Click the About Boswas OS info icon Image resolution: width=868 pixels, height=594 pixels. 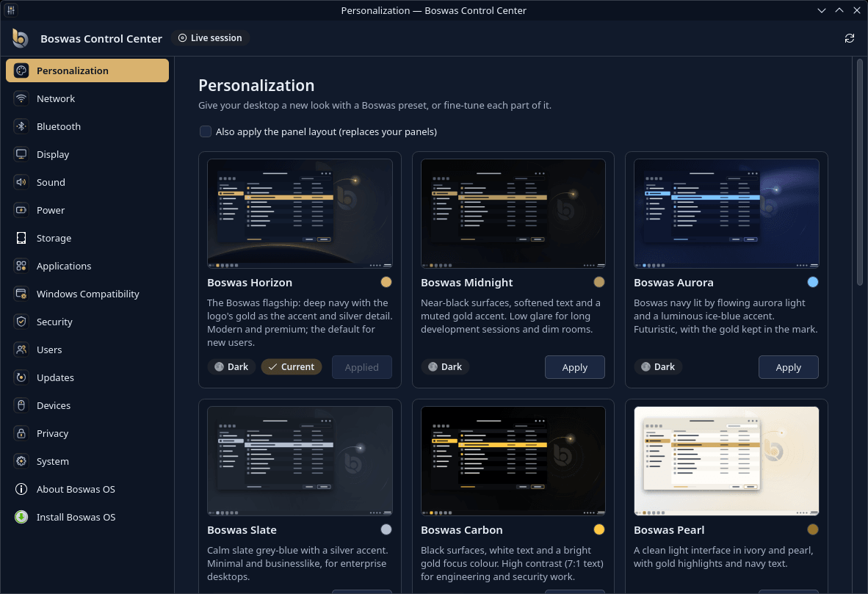pos(21,489)
